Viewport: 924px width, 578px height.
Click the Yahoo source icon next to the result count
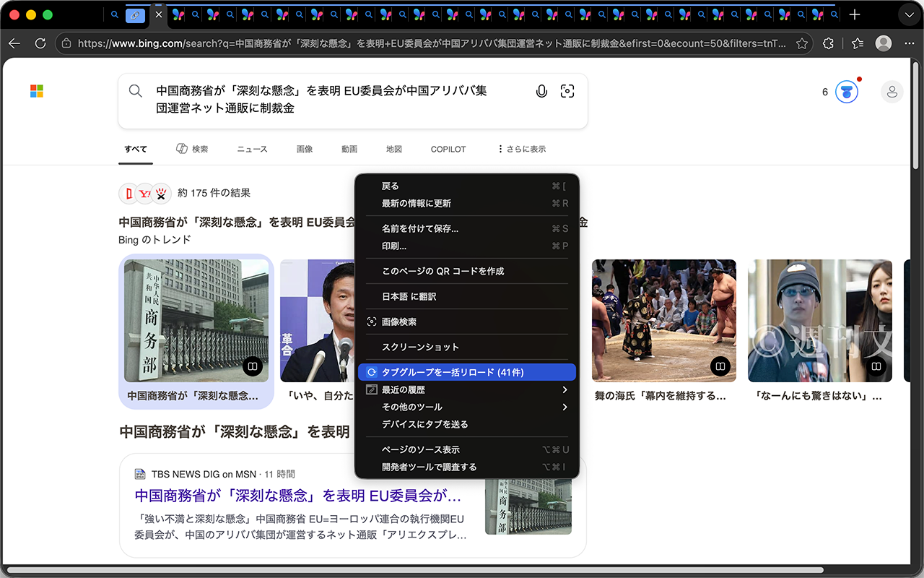pos(145,193)
